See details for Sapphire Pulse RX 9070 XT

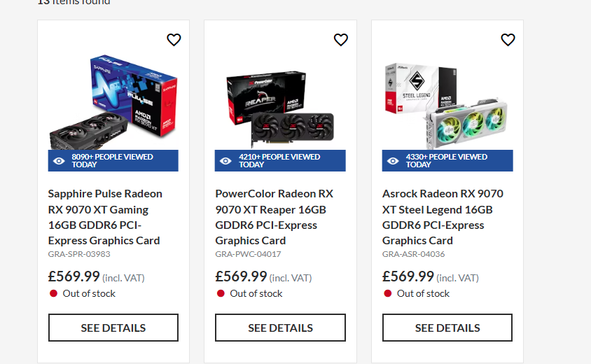pos(113,328)
